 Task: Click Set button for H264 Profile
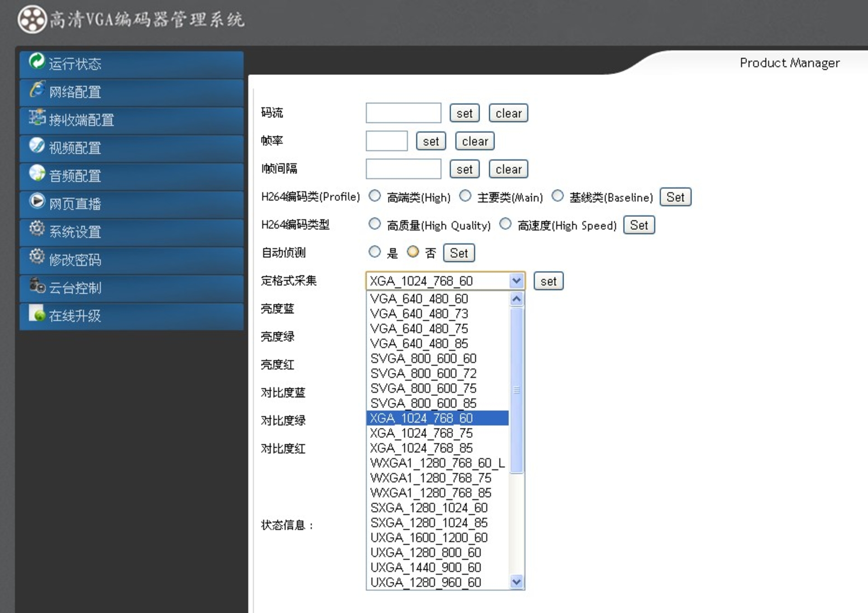click(675, 197)
